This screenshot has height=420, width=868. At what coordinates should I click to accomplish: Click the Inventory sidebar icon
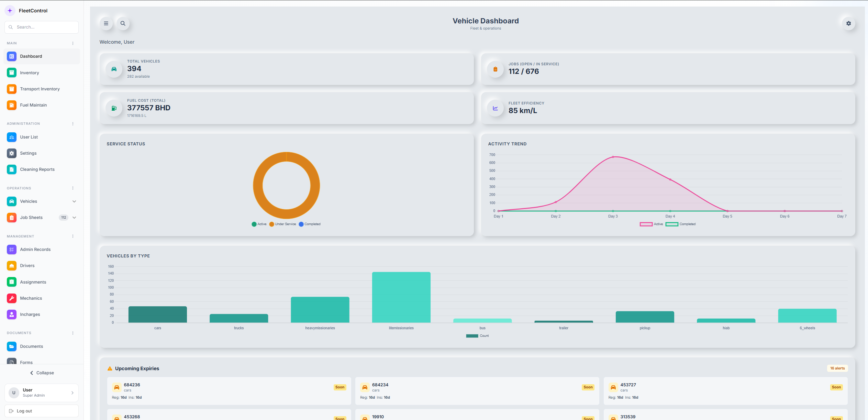coord(12,73)
